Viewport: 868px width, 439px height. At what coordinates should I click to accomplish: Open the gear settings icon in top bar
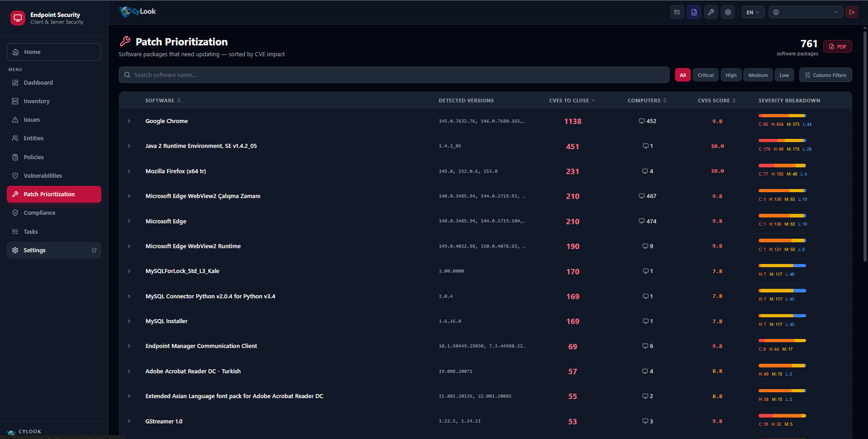tap(728, 12)
